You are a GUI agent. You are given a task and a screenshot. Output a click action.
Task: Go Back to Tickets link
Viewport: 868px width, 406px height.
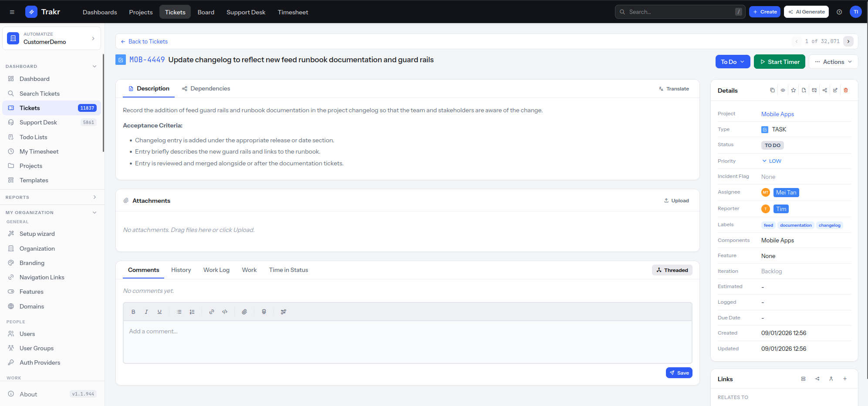point(144,41)
